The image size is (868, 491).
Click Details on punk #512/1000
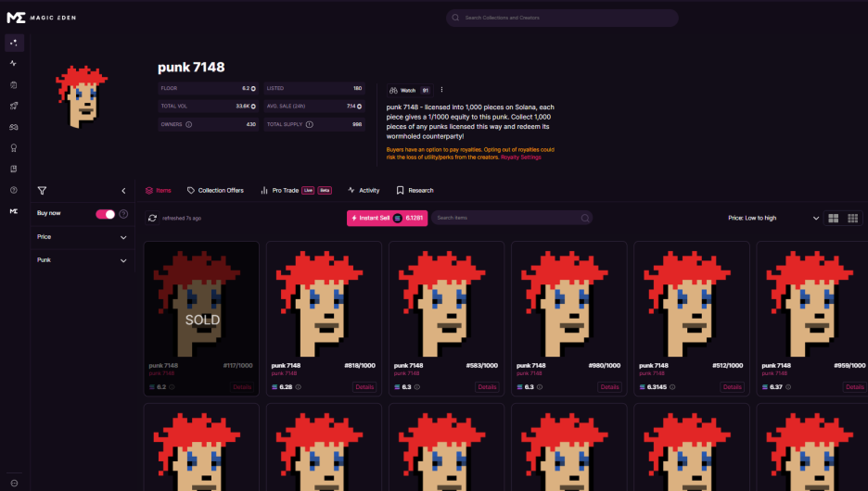coord(732,387)
